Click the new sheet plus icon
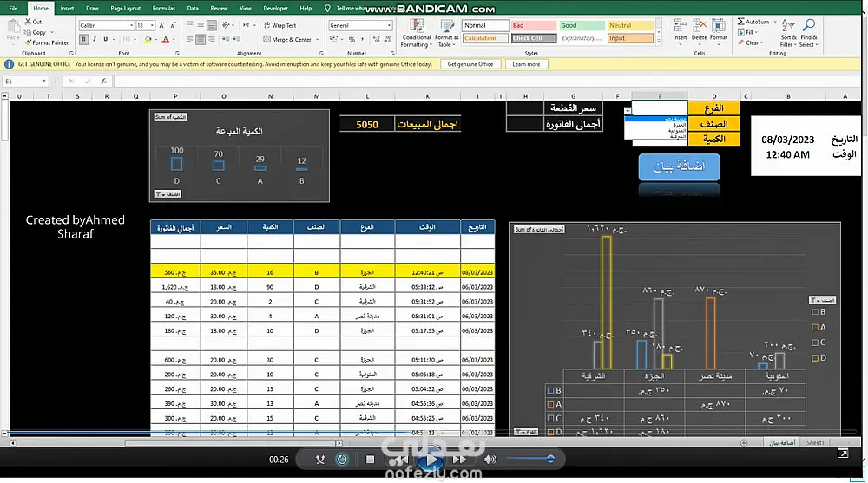 pos(744,442)
